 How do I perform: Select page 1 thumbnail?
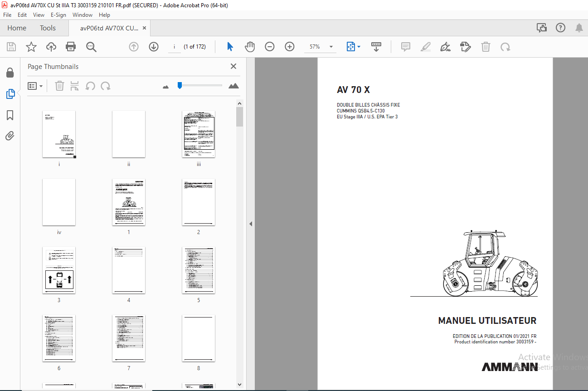pyautogui.click(x=129, y=202)
